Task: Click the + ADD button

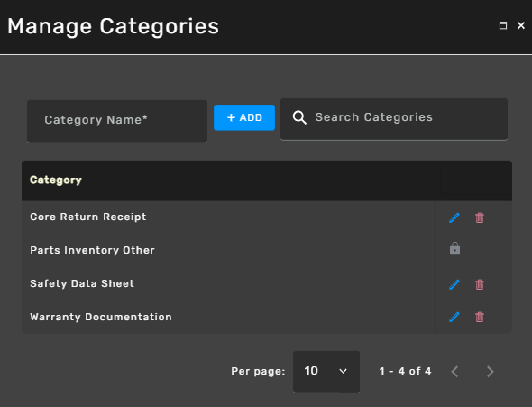Action: pyautogui.click(x=244, y=117)
